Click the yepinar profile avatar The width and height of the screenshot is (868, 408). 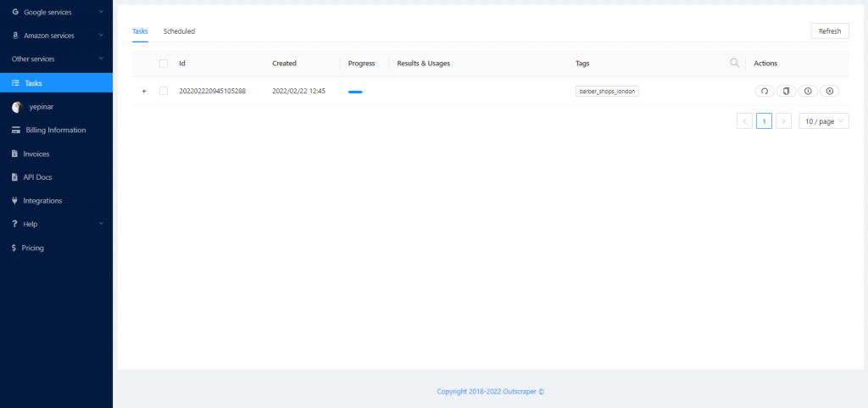16,107
